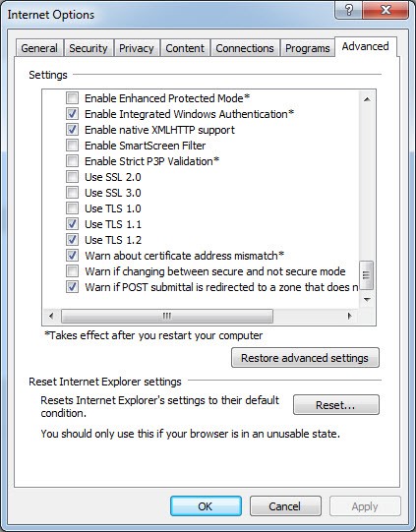Image resolution: width=416 pixels, height=532 pixels.
Task: Click the horizontal scroll left arrow
Action: (x=51, y=317)
